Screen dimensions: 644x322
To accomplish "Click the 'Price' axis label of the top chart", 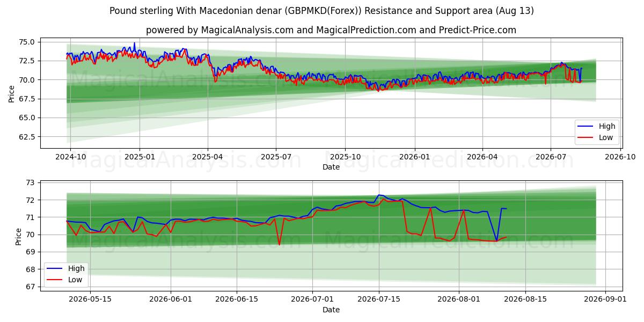I will pyautogui.click(x=12, y=93).
